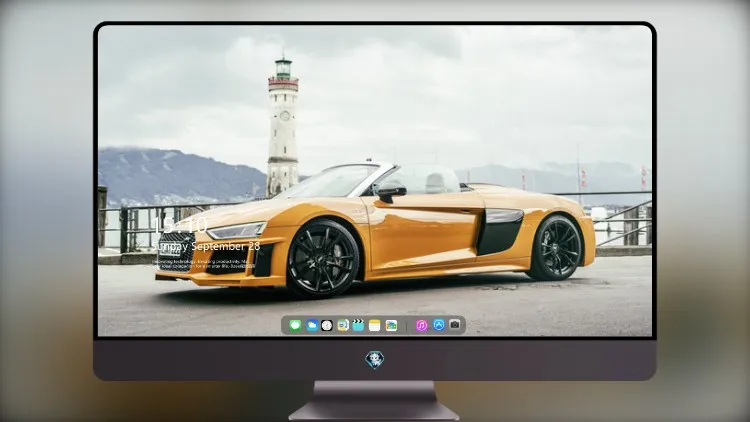Click the small quote text below the date

tap(203, 264)
